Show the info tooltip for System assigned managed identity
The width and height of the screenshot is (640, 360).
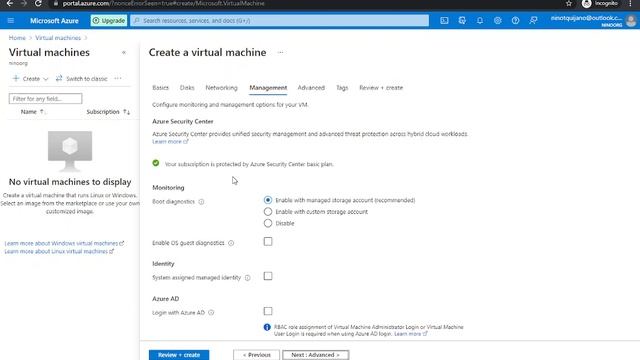coord(247,278)
